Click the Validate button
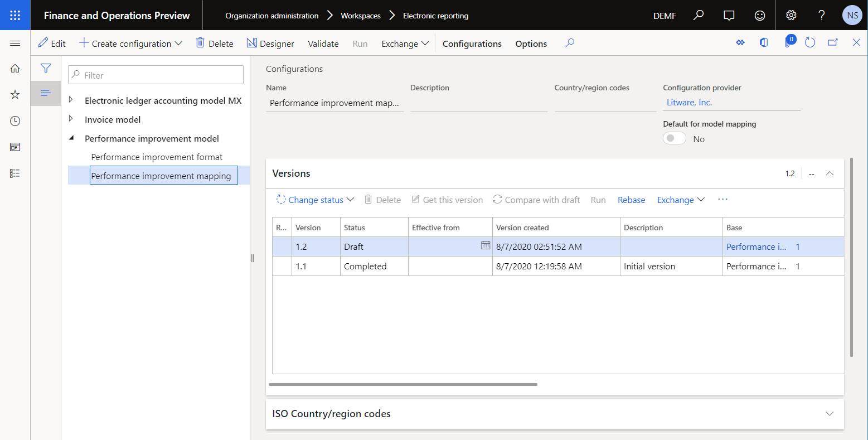The image size is (868, 440). [323, 43]
